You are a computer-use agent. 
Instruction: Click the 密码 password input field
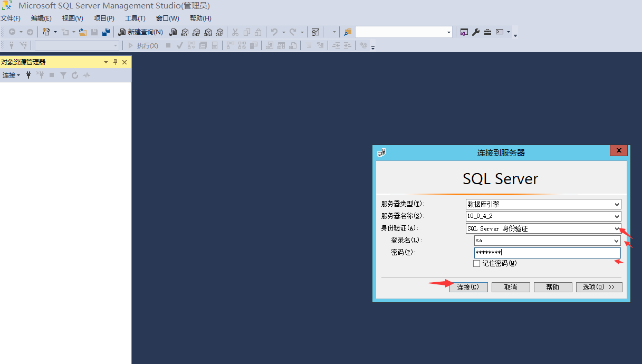click(x=547, y=253)
